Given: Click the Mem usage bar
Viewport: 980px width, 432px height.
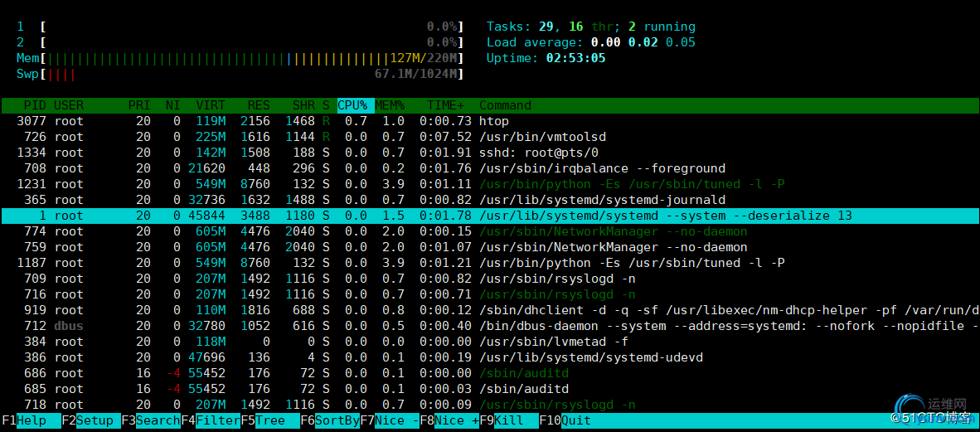Looking at the screenshot, I should pos(240,59).
